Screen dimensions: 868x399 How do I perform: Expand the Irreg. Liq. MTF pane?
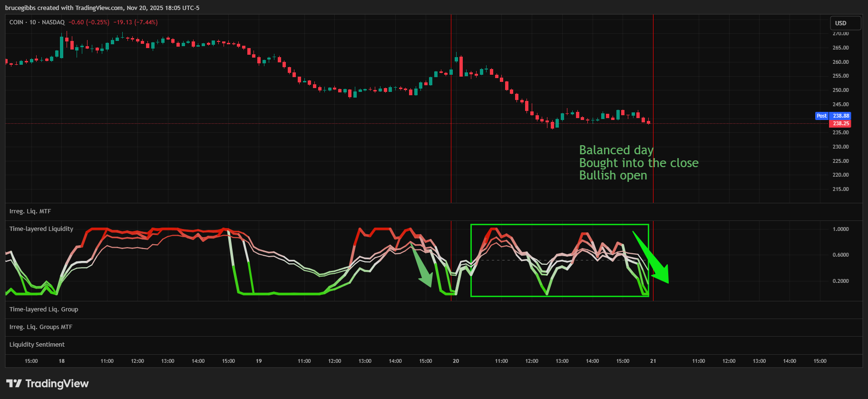coord(30,211)
